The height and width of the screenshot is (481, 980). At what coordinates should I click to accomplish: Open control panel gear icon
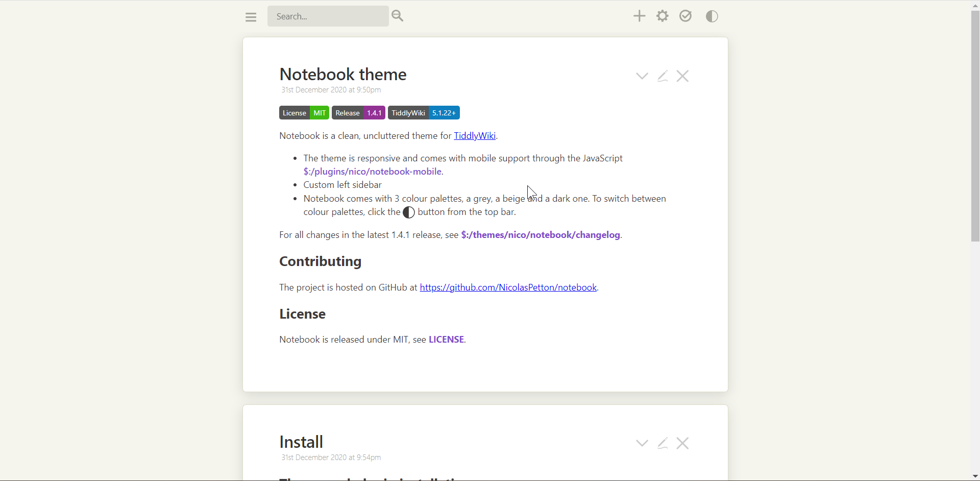[x=663, y=16]
